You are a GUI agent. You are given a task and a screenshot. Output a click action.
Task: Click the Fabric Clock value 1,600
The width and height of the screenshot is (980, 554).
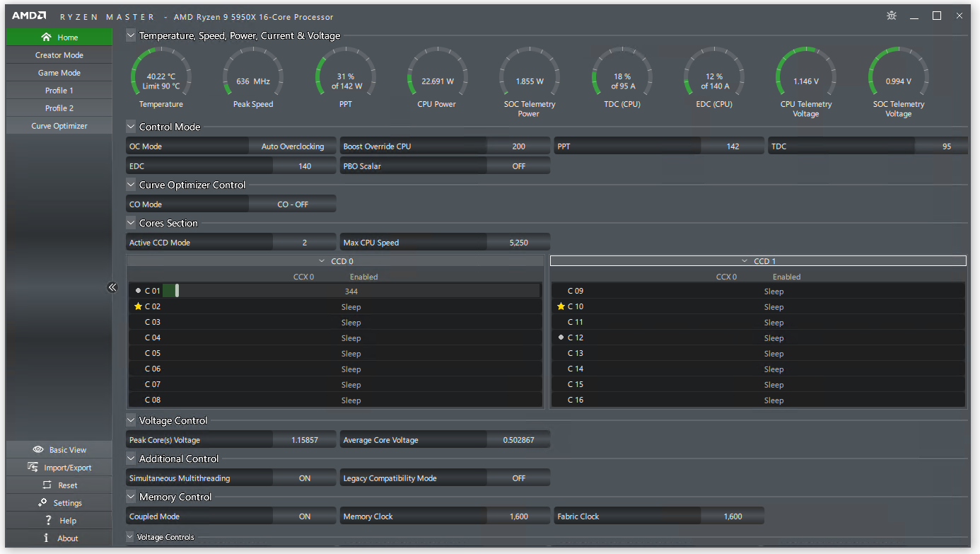[733, 517]
